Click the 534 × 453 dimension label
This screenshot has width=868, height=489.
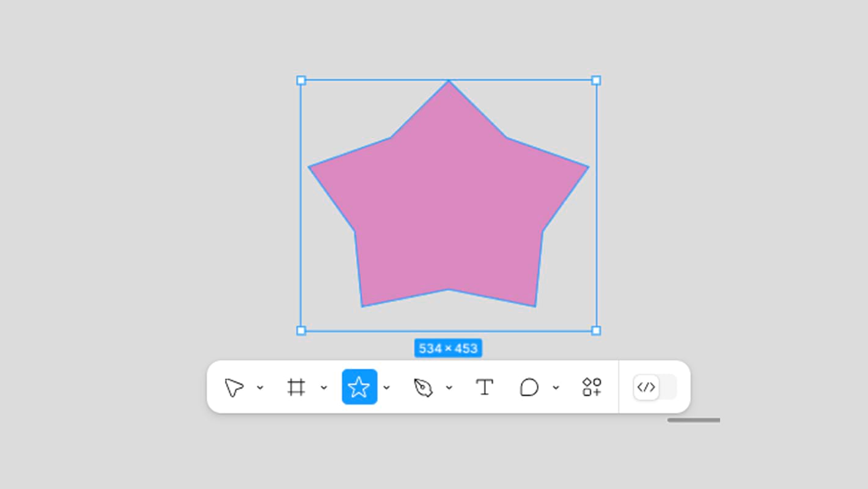448,348
